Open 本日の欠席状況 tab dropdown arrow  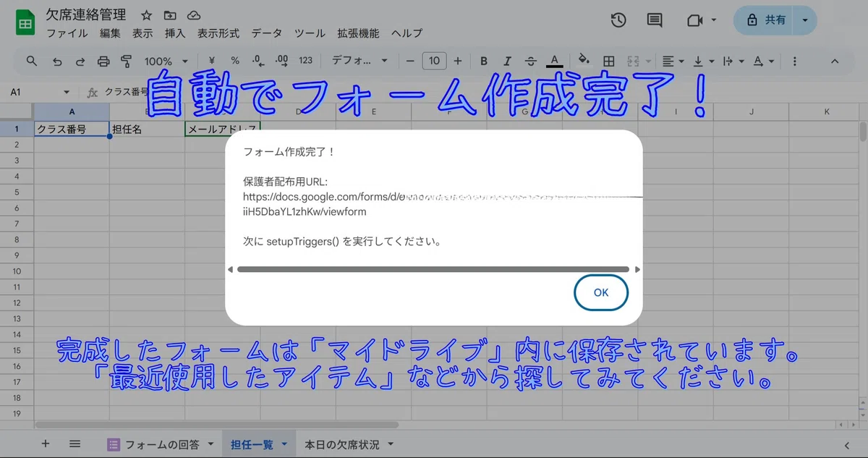coord(391,444)
